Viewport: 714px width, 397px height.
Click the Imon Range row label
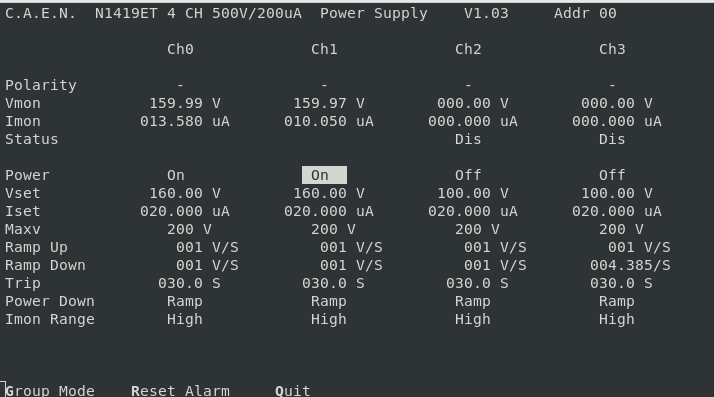click(x=50, y=320)
